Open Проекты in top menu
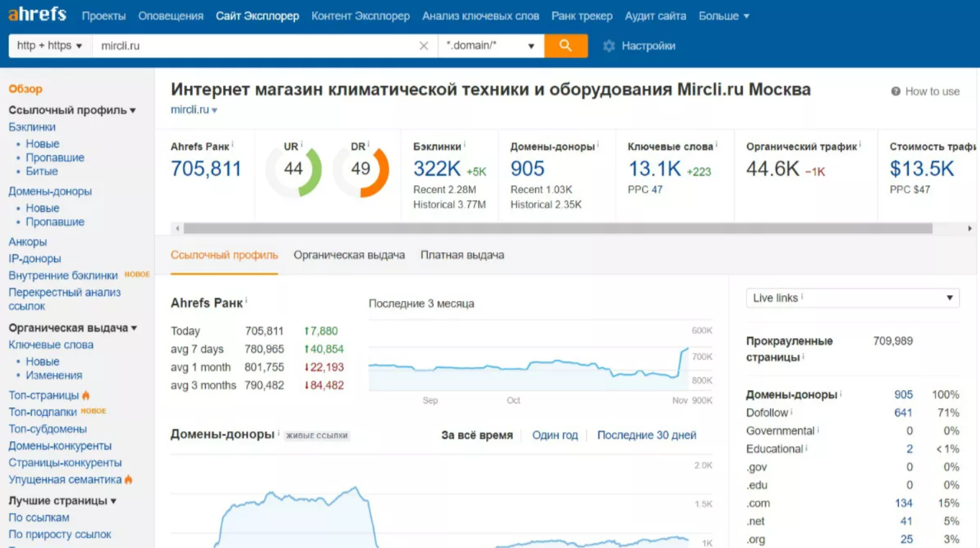This screenshot has height=548, width=980. [x=104, y=16]
